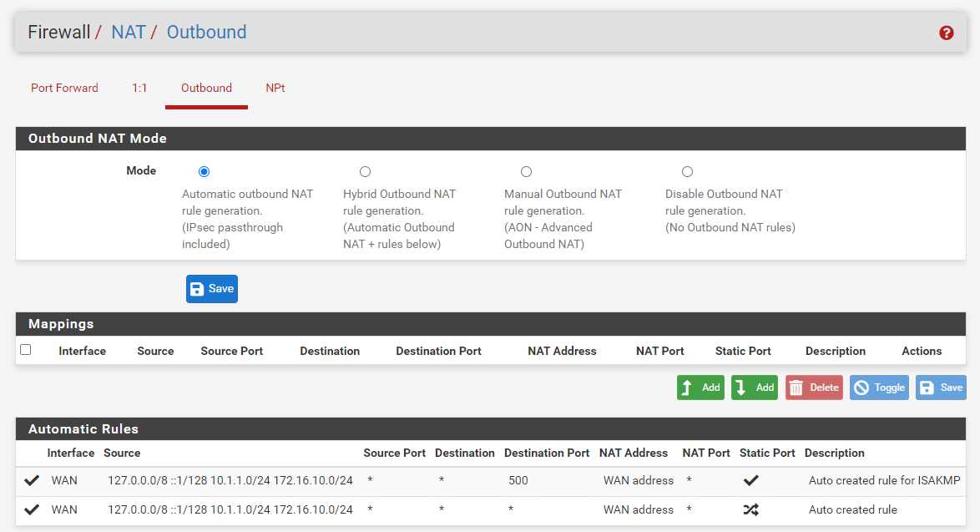Click 'Auto created rule' description text
Image resolution: width=980 pixels, height=532 pixels.
point(852,510)
